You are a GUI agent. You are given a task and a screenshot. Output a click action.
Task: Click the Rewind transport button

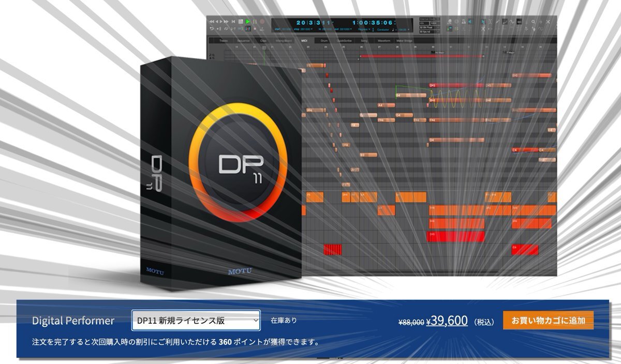(x=211, y=22)
